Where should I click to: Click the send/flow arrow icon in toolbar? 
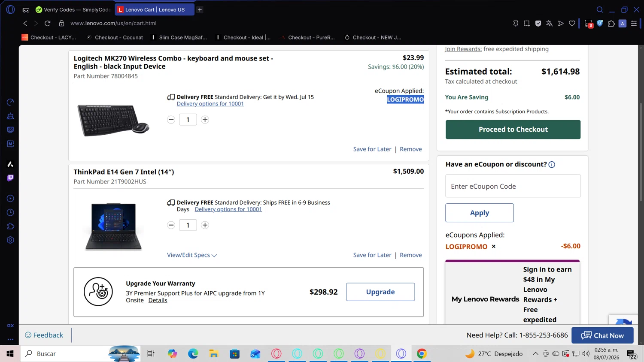pos(561,24)
